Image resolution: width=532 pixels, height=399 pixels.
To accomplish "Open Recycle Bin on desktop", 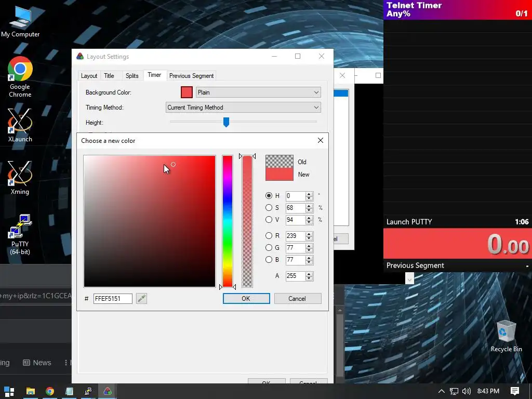I will coord(506,337).
